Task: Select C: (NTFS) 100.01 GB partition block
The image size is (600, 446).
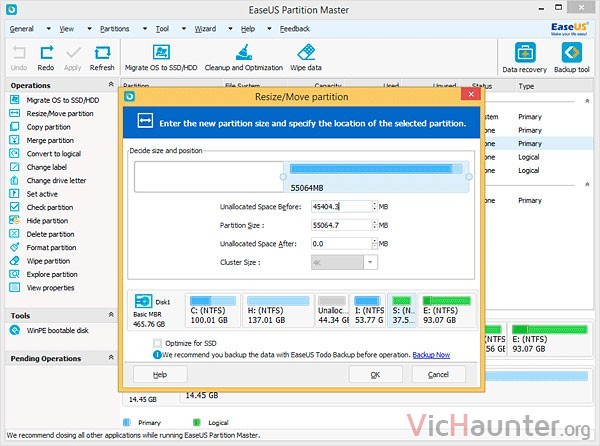Action: (x=213, y=310)
